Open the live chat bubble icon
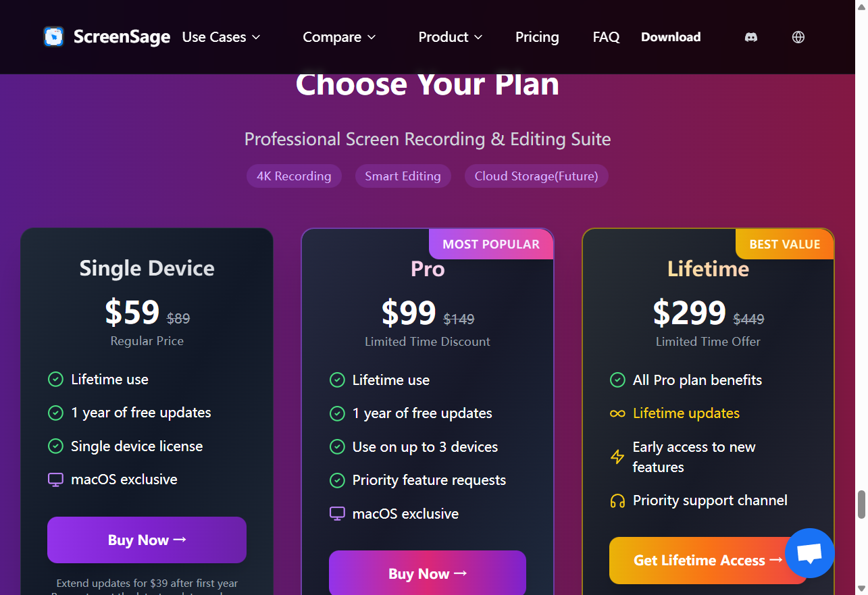This screenshot has height=595, width=868. 809,553
